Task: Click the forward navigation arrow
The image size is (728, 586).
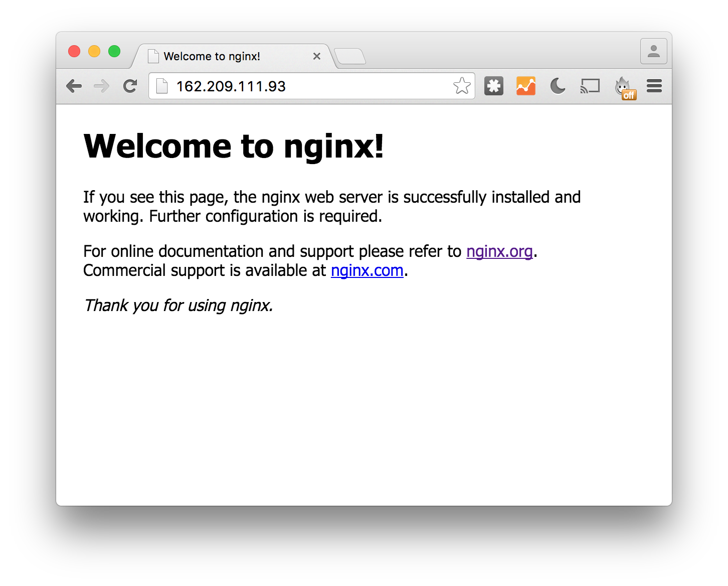Action: pos(102,86)
